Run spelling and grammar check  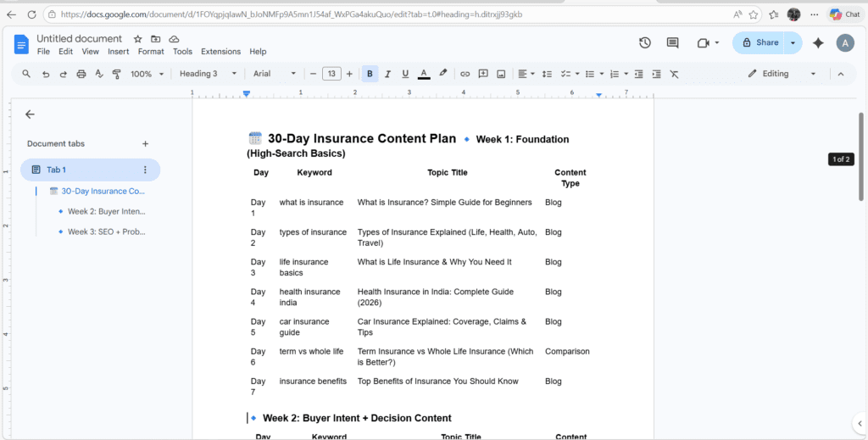tap(99, 74)
